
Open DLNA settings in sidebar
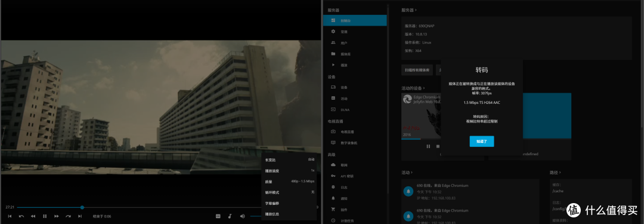tap(355, 109)
